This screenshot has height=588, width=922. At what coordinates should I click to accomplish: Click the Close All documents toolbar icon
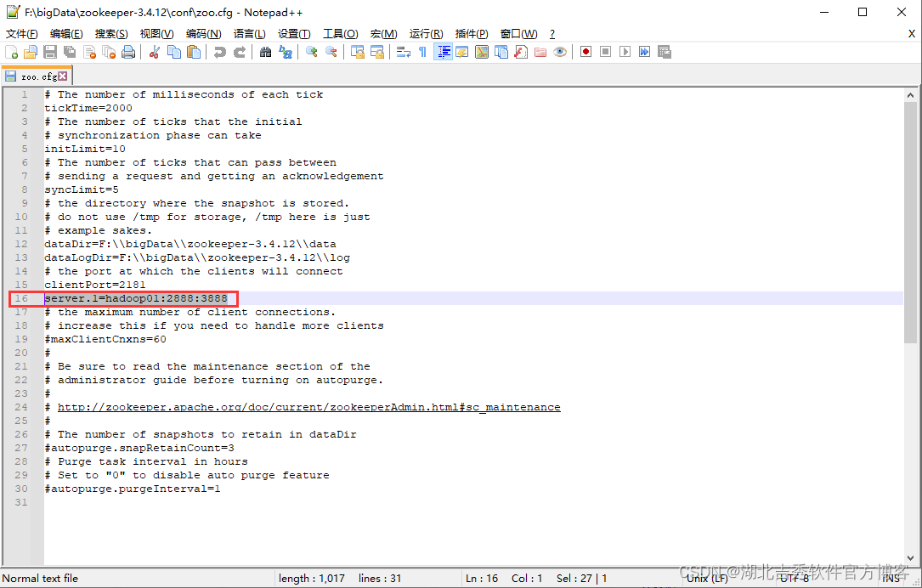coord(109,53)
